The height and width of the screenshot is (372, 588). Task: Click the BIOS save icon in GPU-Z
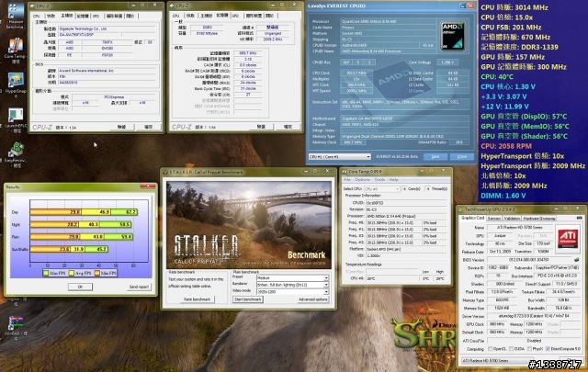pos(577,260)
